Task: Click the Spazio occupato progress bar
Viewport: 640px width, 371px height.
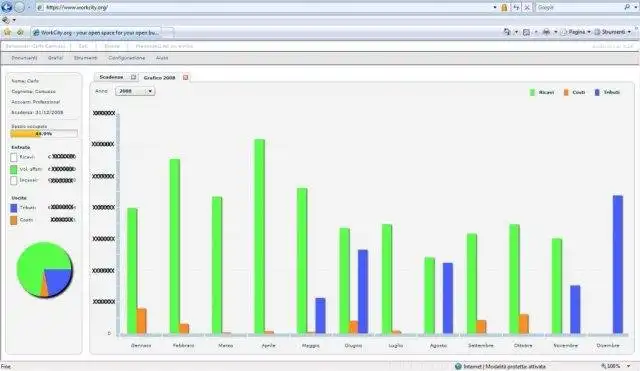Action: click(44, 134)
